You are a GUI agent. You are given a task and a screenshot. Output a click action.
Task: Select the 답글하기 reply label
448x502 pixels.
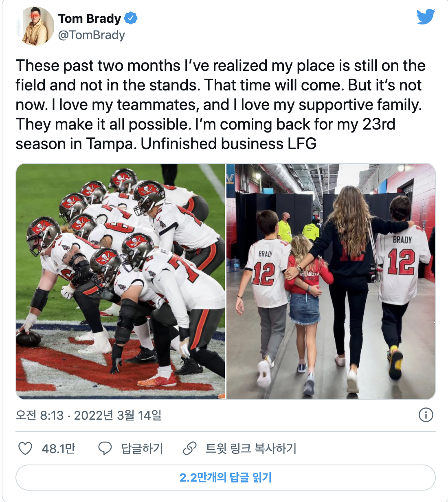click(142, 449)
